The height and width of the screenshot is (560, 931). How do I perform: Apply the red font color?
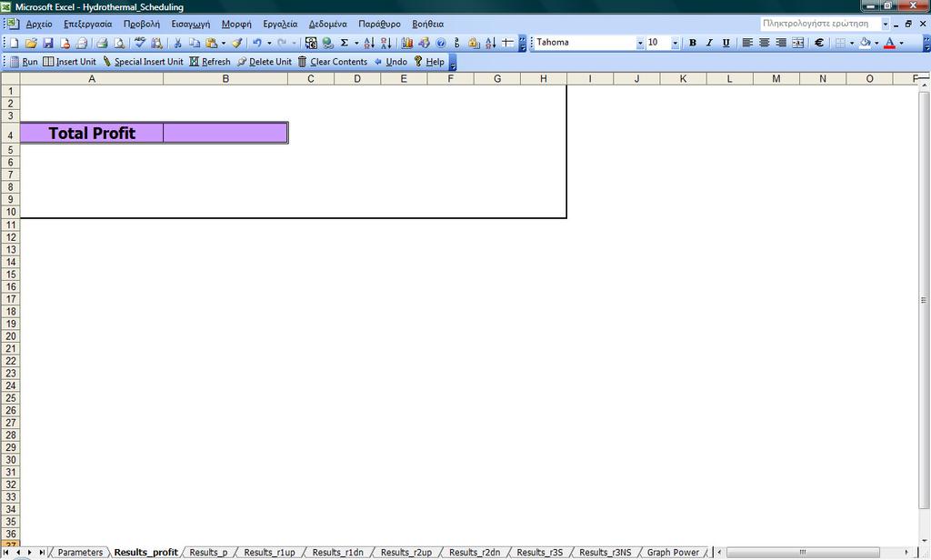tap(889, 43)
